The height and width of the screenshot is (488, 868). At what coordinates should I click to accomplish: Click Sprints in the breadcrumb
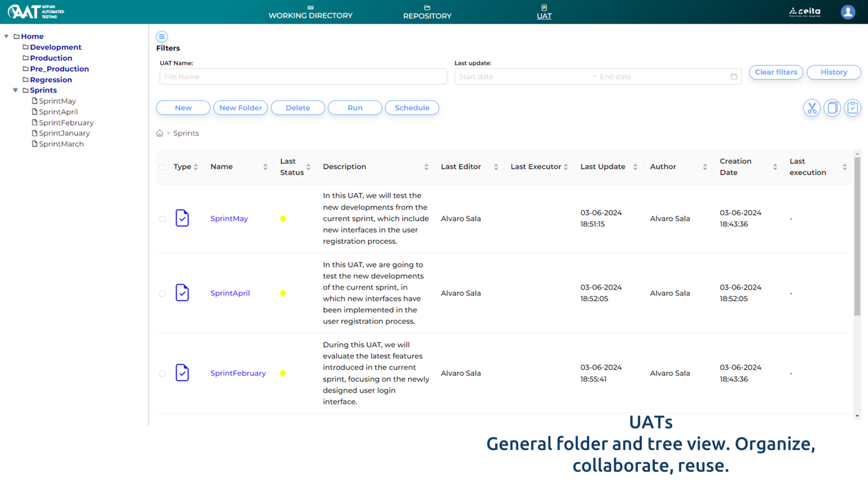pyautogui.click(x=186, y=133)
